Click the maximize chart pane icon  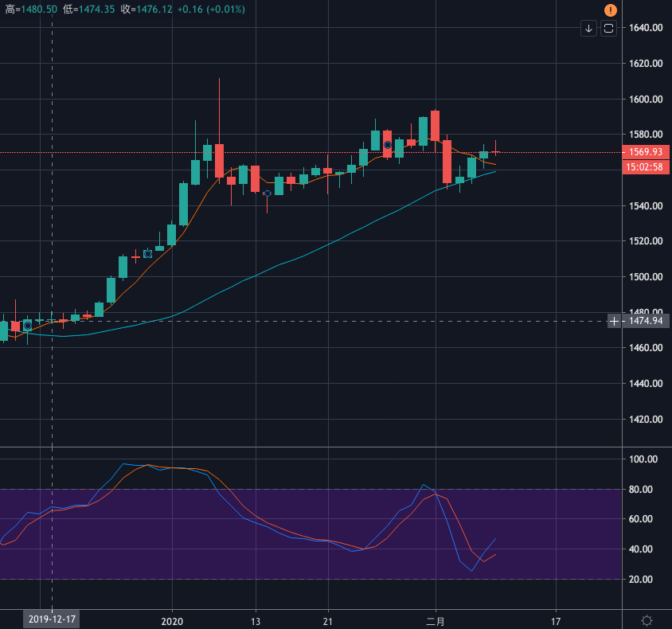608,29
